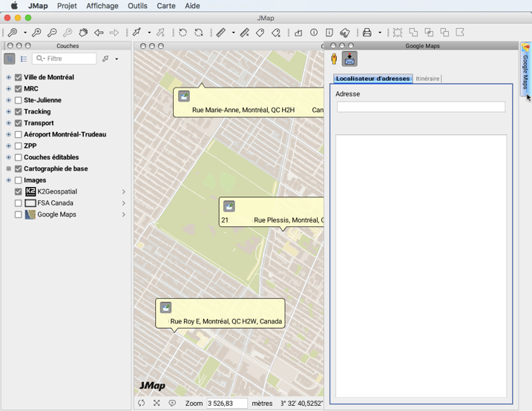Screen dimensions: 532x411
Task: Click the zoom in magnifier icon
Action: [36, 33]
